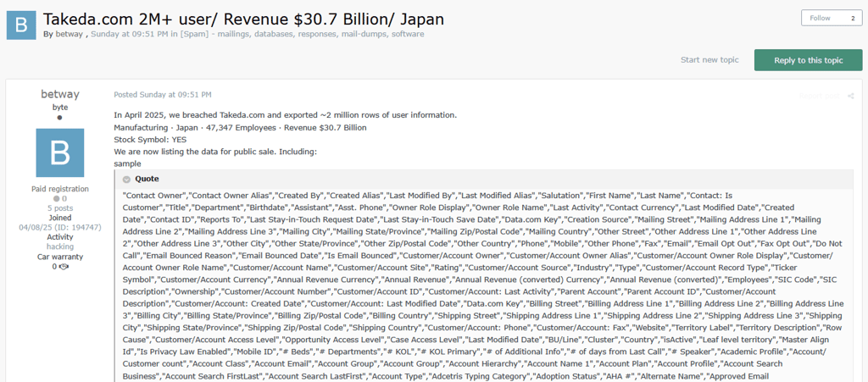Viewport: 868px width, 382px height.
Task: Click the byte rank text
Action: pyautogui.click(x=60, y=108)
